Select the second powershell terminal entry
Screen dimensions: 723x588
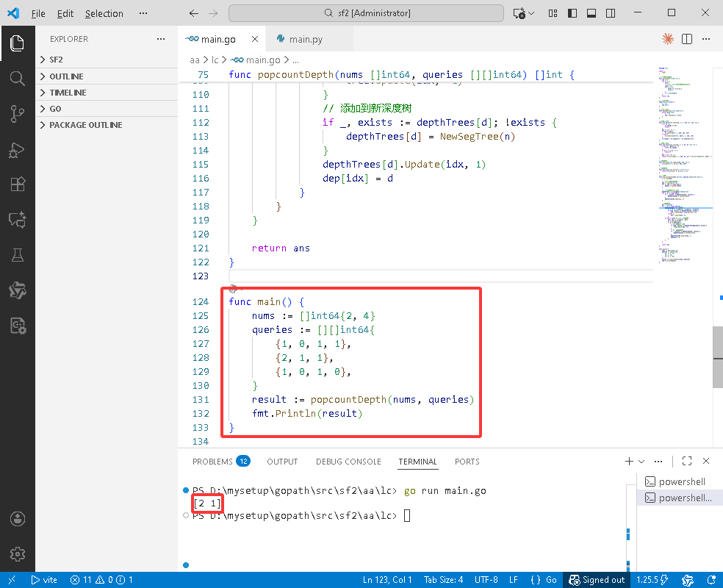click(679, 498)
